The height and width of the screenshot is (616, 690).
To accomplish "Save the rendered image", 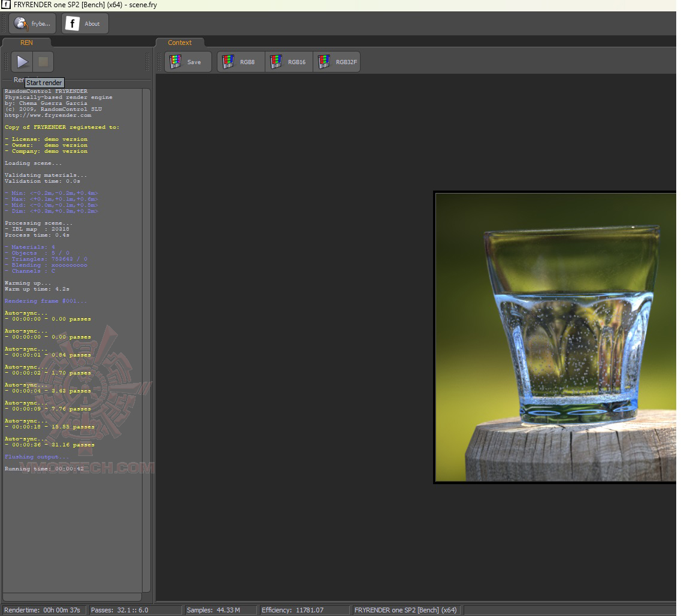I will point(187,62).
